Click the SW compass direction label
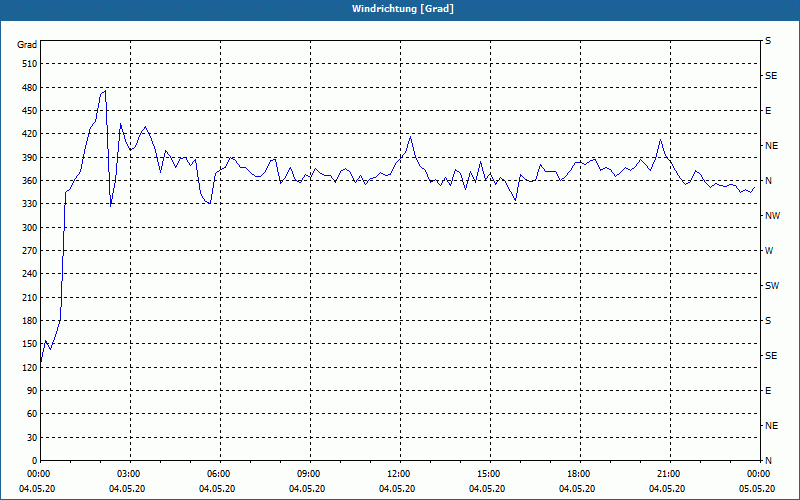The width and height of the screenshot is (800, 500). coord(772,286)
